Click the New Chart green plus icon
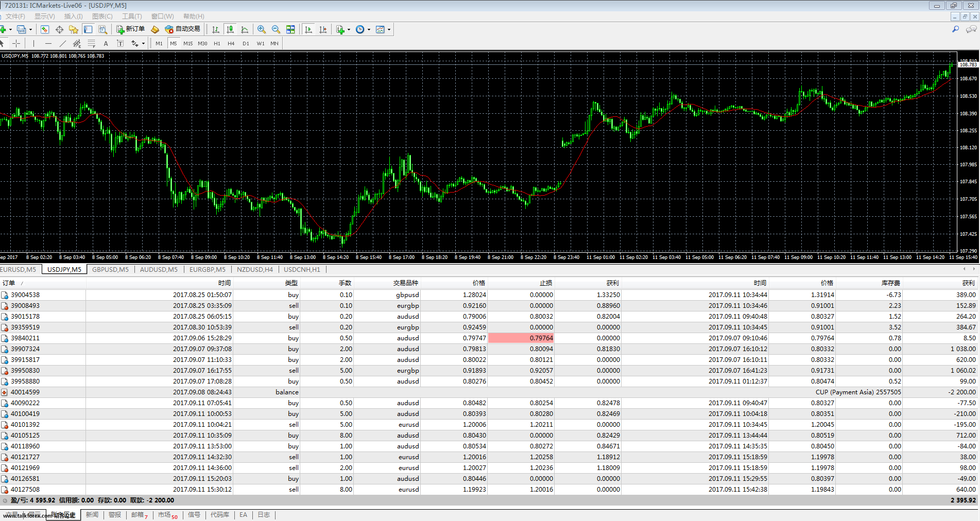The image size is (980, 521). click(x=3, y=29)
